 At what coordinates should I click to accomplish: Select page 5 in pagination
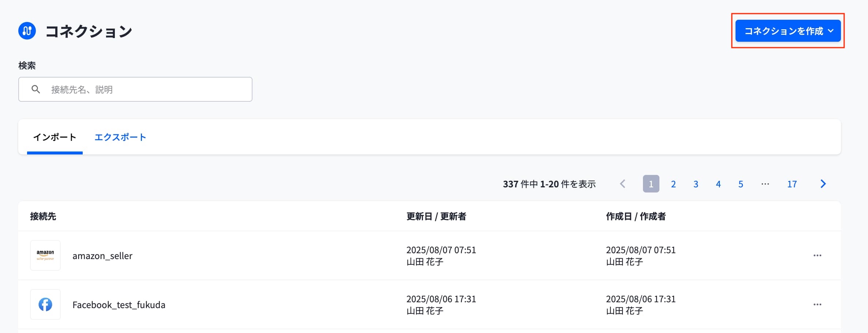740,184
